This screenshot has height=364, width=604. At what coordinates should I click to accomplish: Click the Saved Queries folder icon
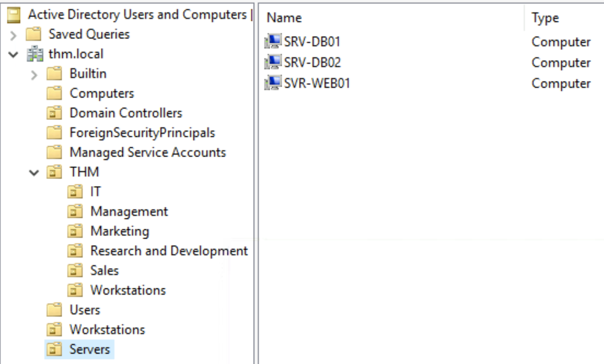pos(32,34)
